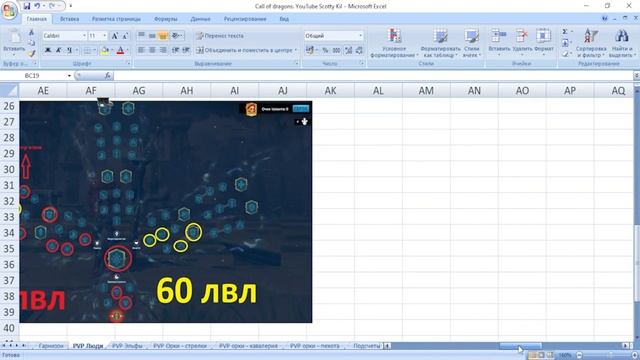This screenshot has height=360, width=640.
Task: Switch to the Вид ribbon tab
Action: coord(284,19)
